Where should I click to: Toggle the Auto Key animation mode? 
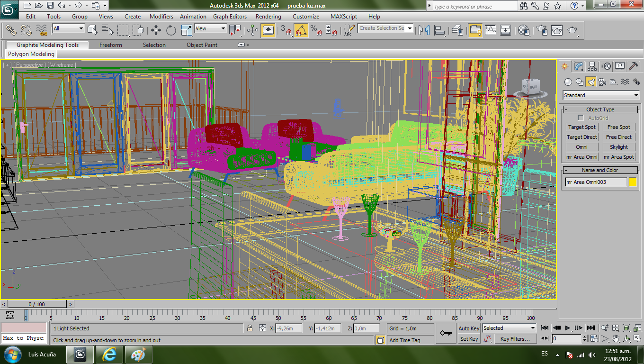click(x=469, y=328)
